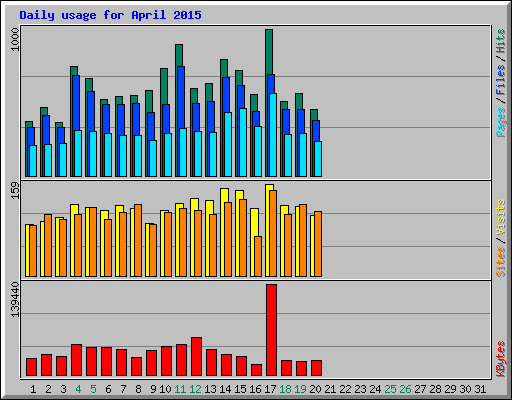
Task: Click the green Hits bar peak for day 17
Action: [269, 52]
